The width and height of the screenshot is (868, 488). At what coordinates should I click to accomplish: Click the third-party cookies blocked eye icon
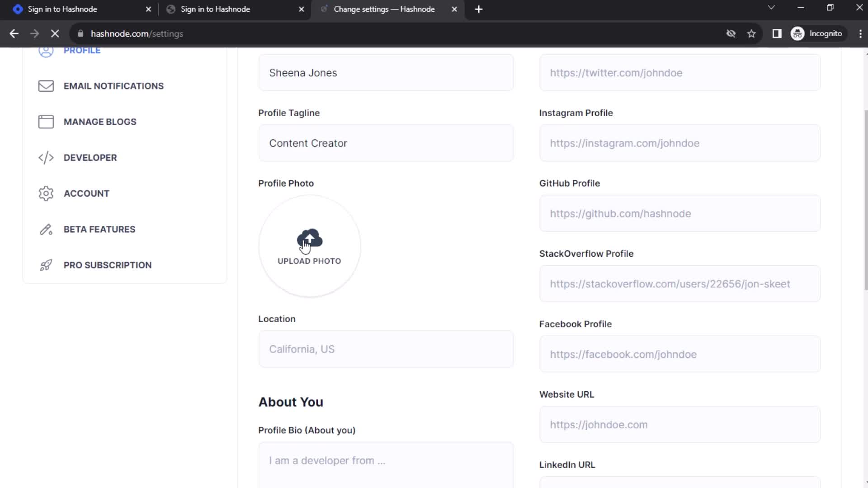731,33
